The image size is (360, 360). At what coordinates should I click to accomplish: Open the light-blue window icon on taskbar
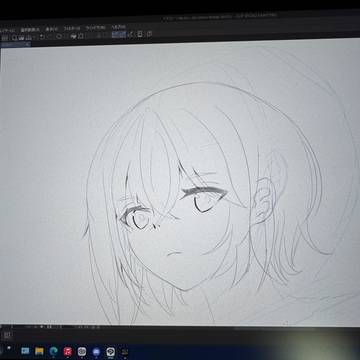coord(25,351)
